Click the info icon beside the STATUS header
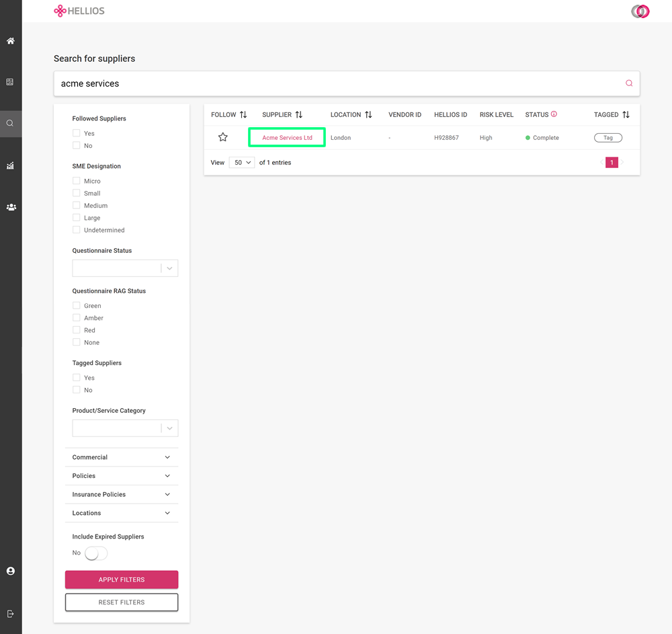This screenshot has width=672, height=634. pos(554,114)
